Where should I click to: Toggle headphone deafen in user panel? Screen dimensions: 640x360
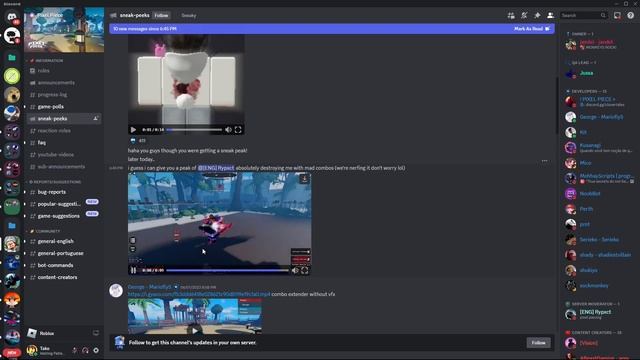85,350
